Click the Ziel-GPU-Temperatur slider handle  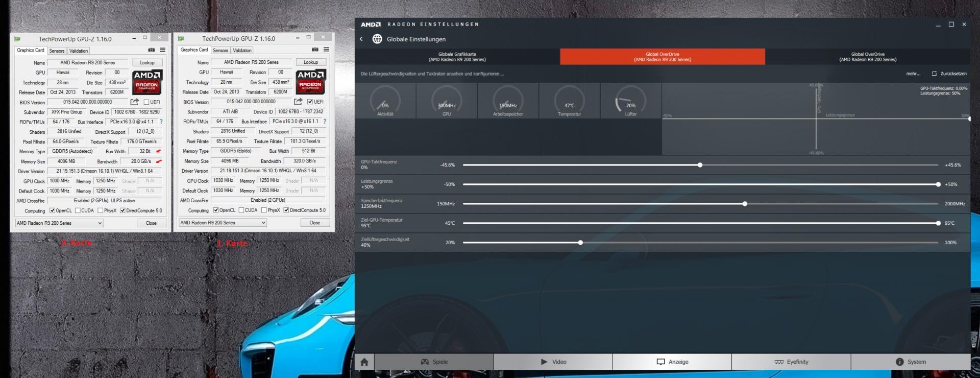(x=938, y=223)
